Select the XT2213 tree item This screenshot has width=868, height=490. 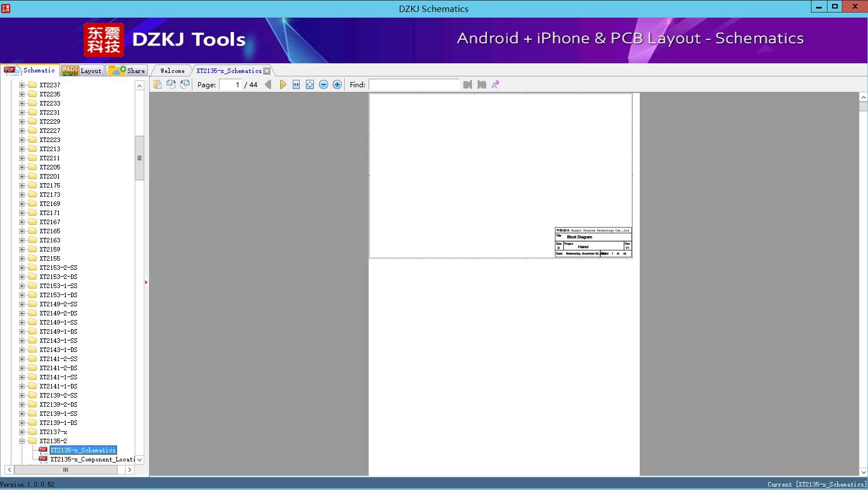[50, 149]
